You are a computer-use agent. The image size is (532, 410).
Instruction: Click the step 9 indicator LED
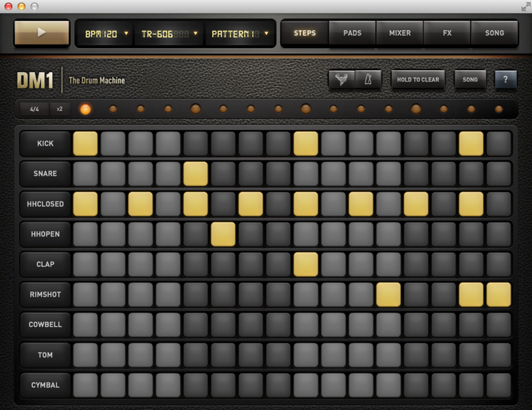[x=306, y=109]
